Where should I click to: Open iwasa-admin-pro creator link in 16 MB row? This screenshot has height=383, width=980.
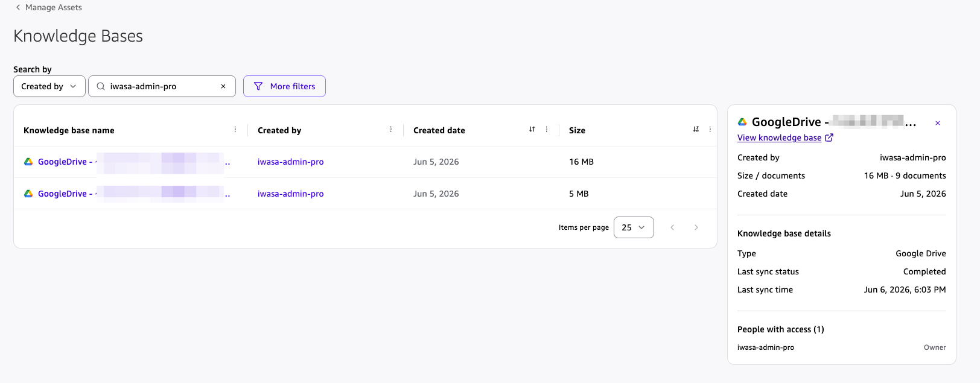tap(291, 162)
